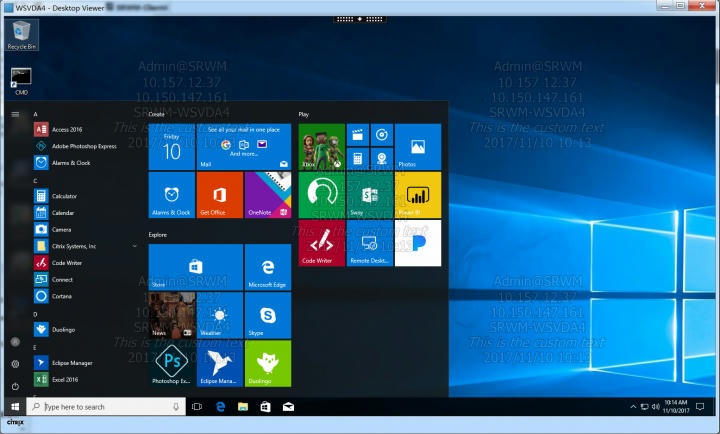Open Settings gear in Start menu

click(x=15, y=364)
